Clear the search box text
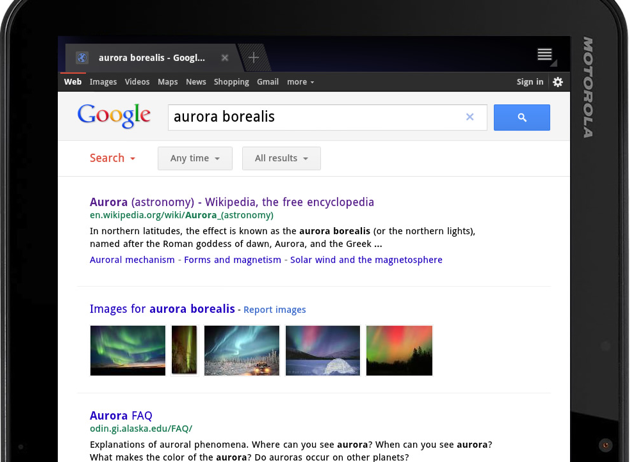Screen dimensions: 640x462 pos(470,117)
